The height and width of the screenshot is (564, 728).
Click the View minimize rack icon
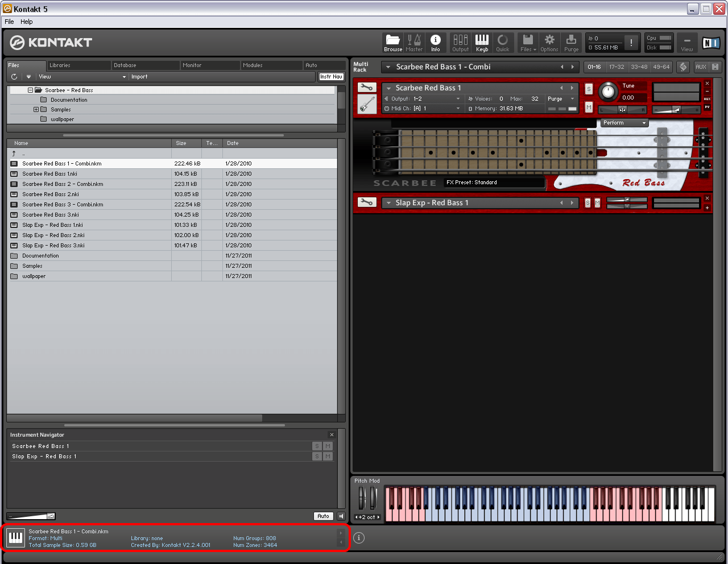687,43
